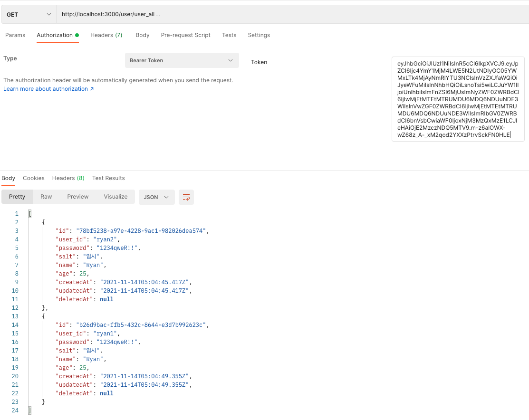Switch to the Body request tab
529x420 pixels.
pos(143,35)
